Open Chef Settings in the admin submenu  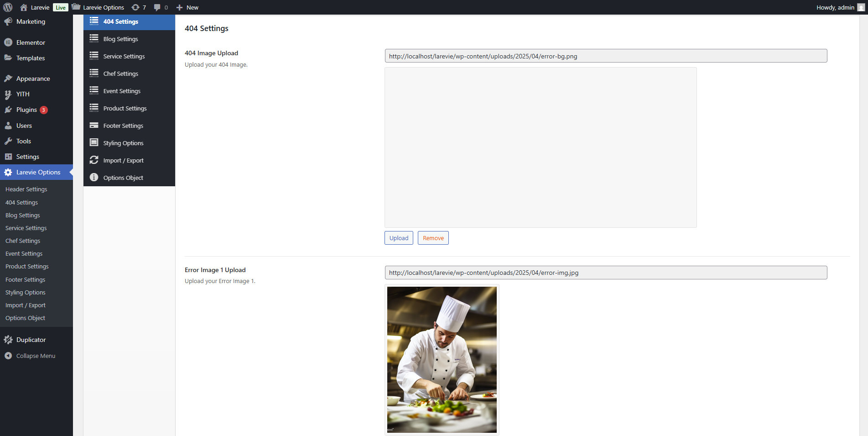23,241
